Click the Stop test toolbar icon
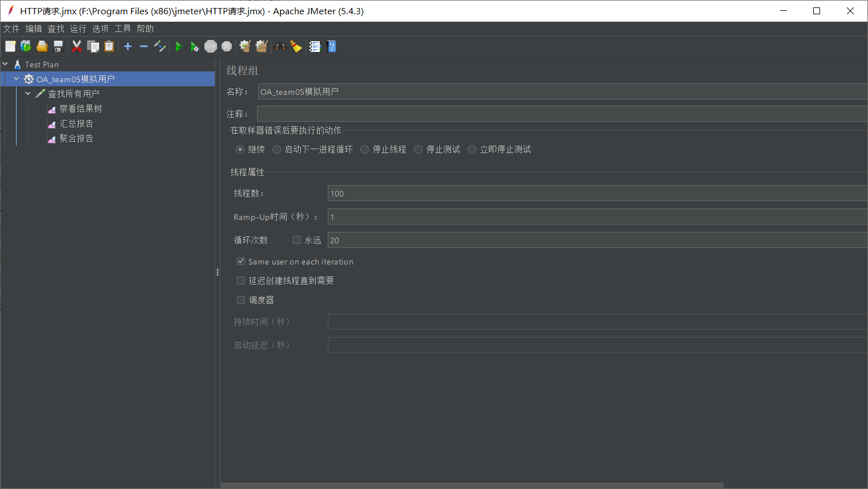 (211, 47)
